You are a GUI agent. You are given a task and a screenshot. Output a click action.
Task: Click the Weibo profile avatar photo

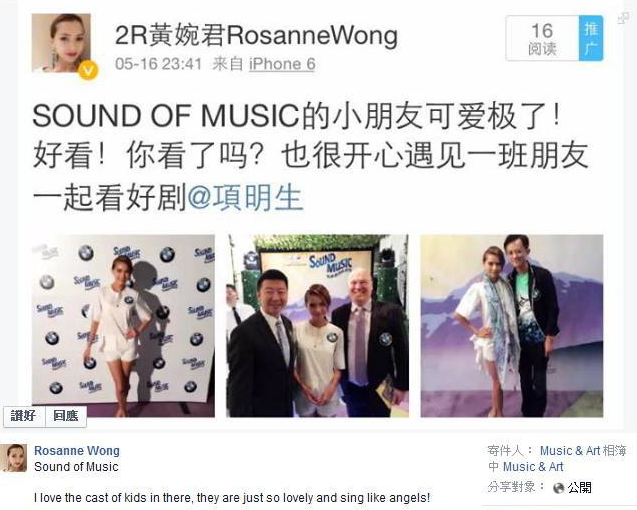tap(61, 43)
